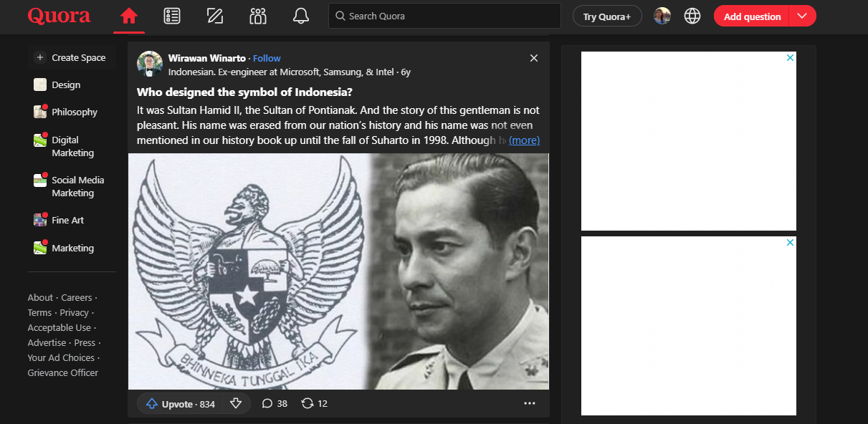Open the Answer pencil icon
The width and height of the screenshot is (868, 424).
(215, 16)
